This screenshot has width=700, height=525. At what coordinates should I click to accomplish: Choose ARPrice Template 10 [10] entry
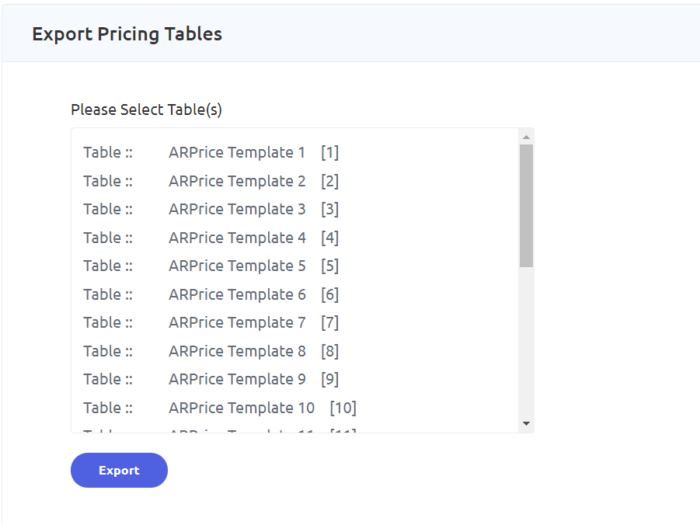pyautogui.click(x=295, y=408)
